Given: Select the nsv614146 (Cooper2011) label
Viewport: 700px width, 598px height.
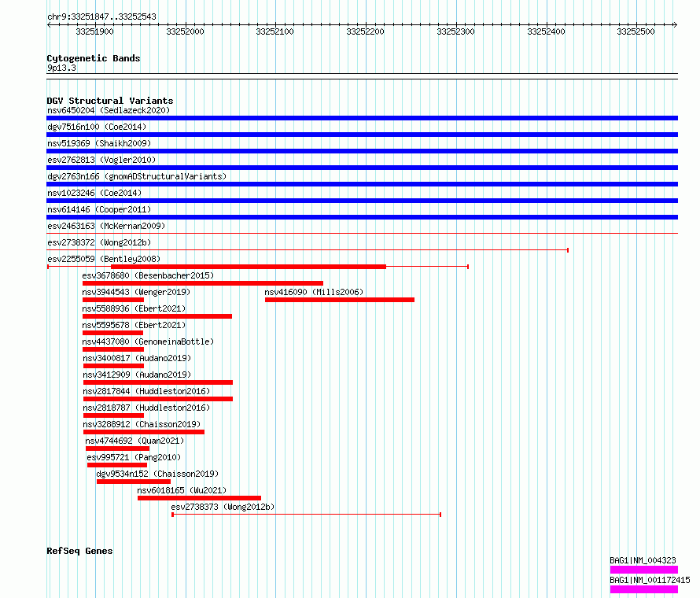Looking at the screenshot, I should coord(99,209).
